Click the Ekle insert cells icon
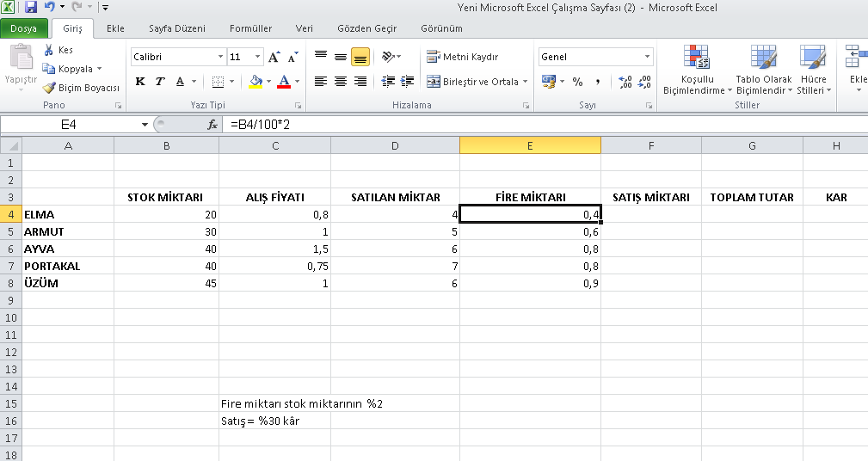Screen dimensions: 868x461 pyautogui.click(x=856, y=57)
